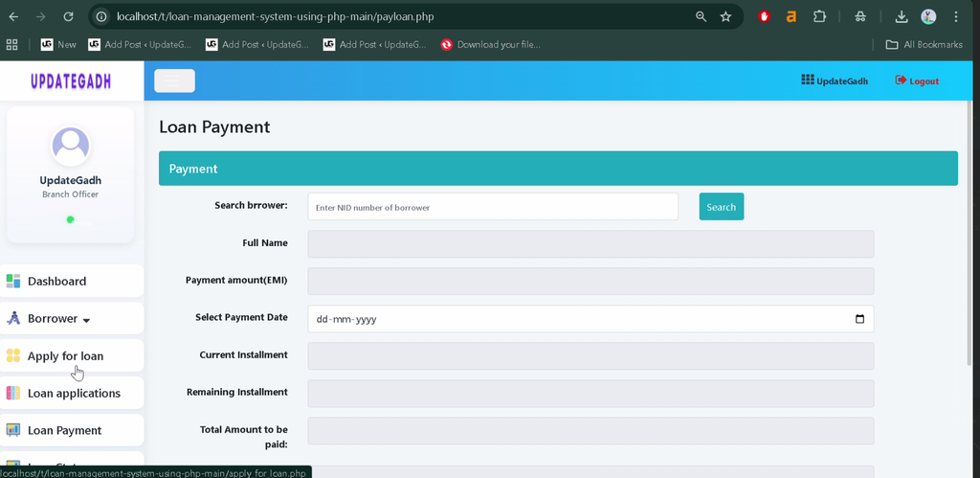Open the Loan applications page
This screenshot has width=980, height=478.
(72, 393)
